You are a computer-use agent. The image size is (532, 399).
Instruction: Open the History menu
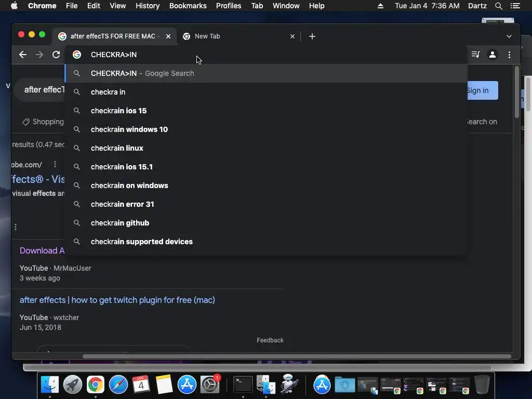point(148,6)
